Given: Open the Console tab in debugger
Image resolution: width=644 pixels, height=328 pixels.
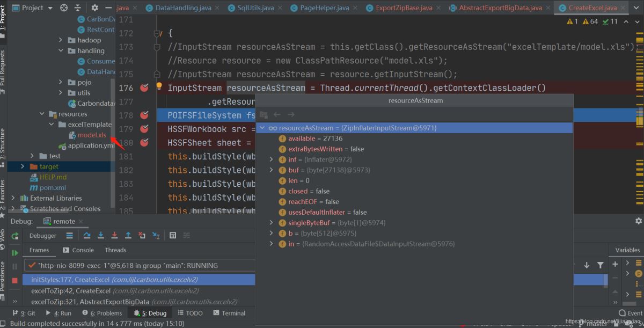Looking at the screenshot, I should pyautogui.click(x=78, y=250).
